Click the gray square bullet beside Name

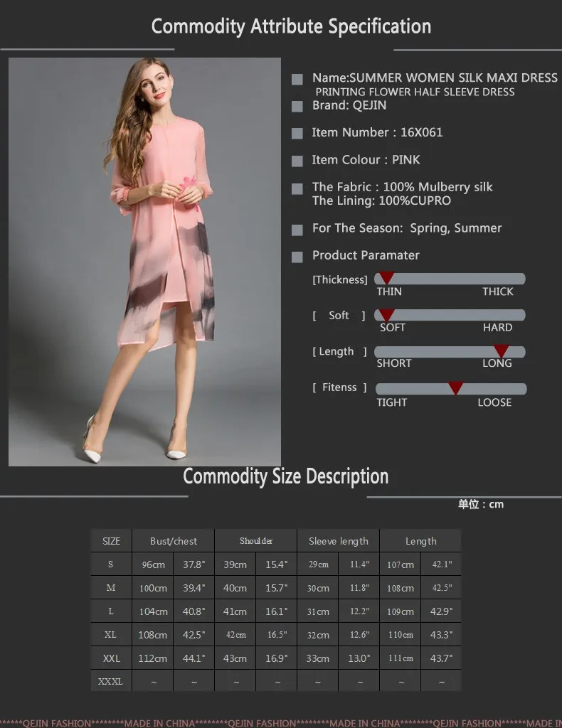[x=297, y=80]
